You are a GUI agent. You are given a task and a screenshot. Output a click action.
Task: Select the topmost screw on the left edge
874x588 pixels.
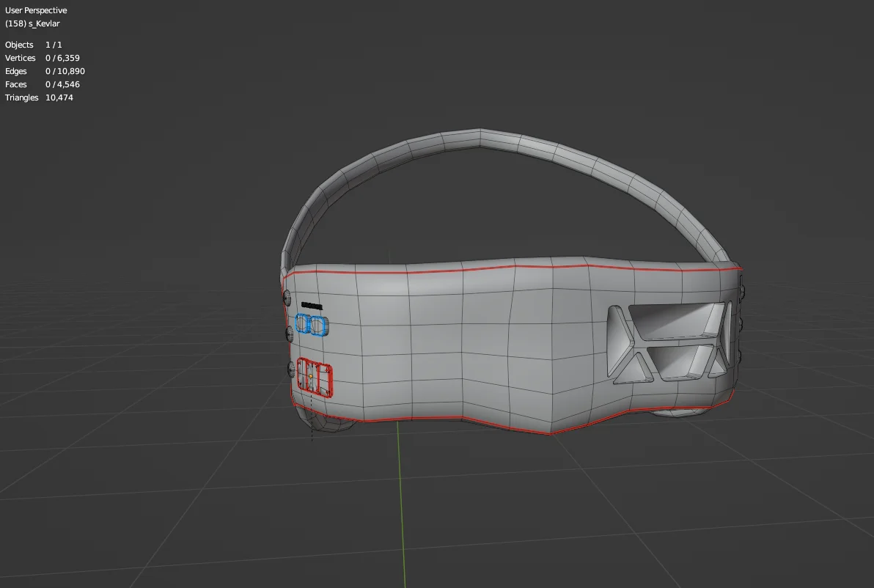[x=287, y=297]
